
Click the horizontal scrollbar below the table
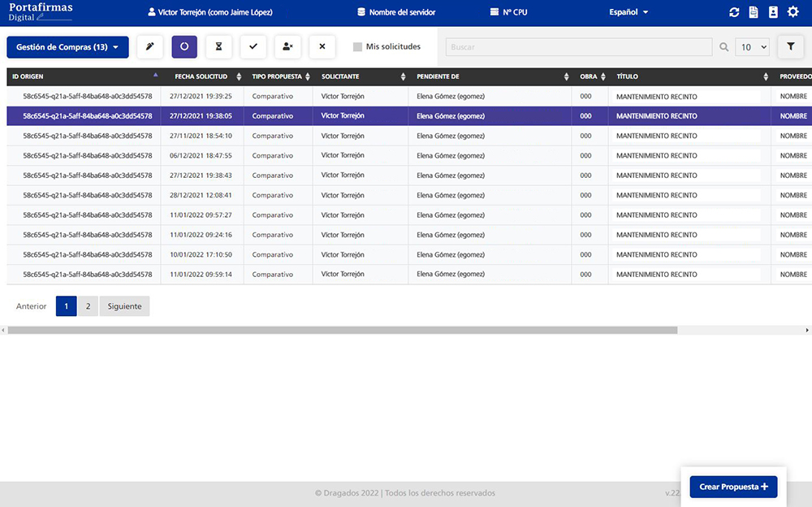[342, 331]
